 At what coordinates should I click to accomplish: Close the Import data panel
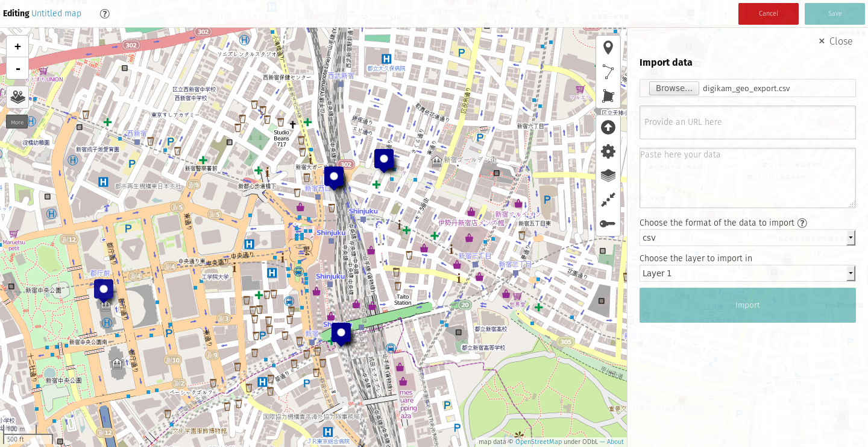(x=835, y=41)
